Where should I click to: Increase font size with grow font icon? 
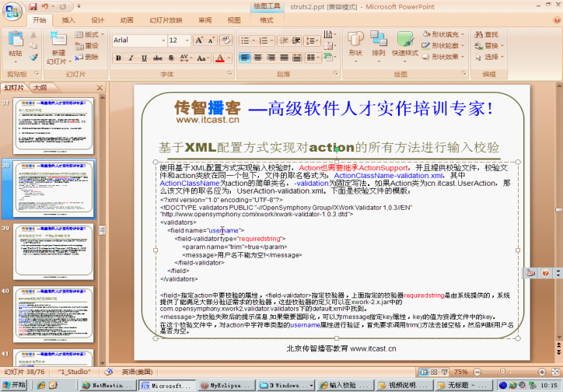[198, 40]
